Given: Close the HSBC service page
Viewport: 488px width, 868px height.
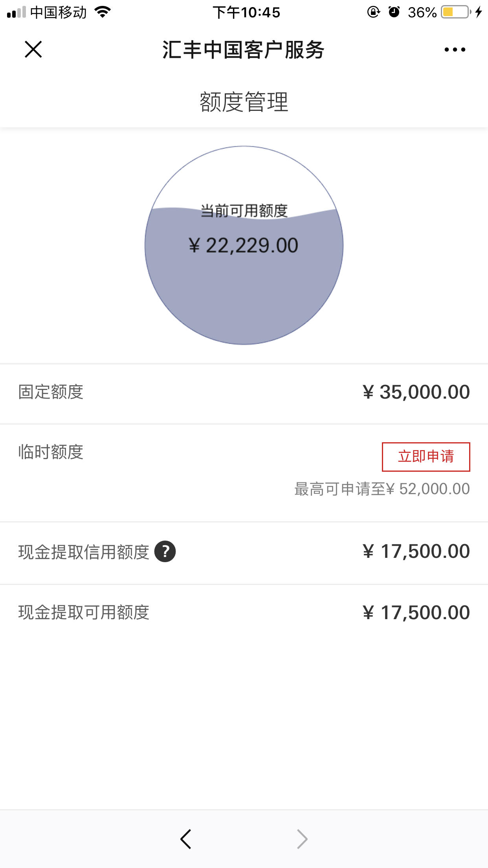Looking at the screenshot, I should [x=33, y=50].
